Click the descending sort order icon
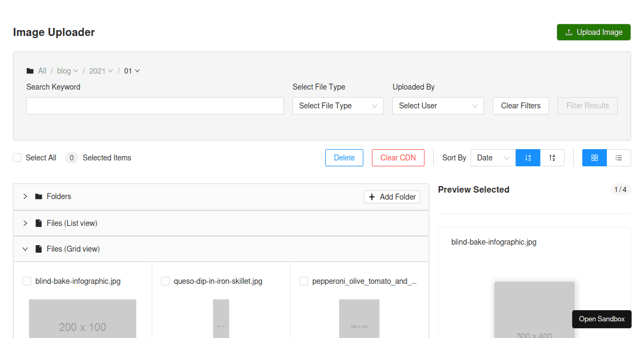This screenshot has height=338, width=644. (x=552, y=158)
